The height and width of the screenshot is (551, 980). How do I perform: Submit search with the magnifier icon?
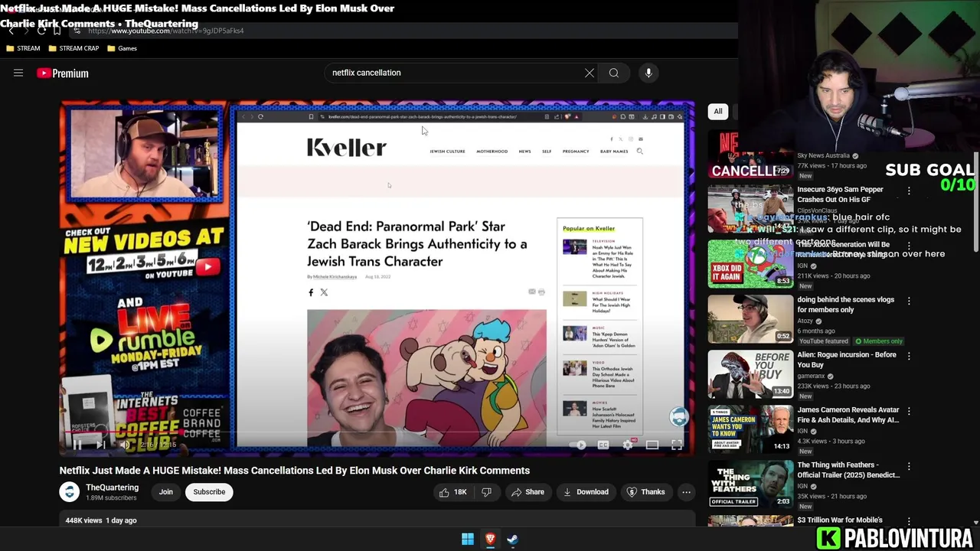tap(614, 73)
